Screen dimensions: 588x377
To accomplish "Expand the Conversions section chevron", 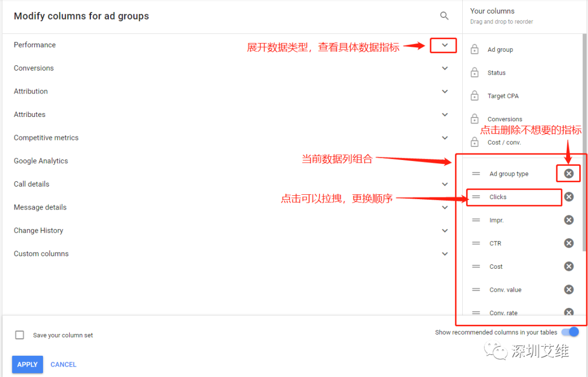I will [444, 68].
